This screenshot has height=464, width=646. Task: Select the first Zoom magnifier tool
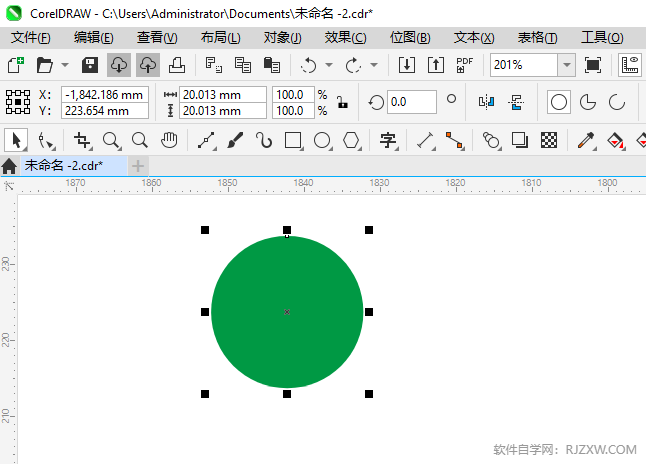click(x=112, y=141)
